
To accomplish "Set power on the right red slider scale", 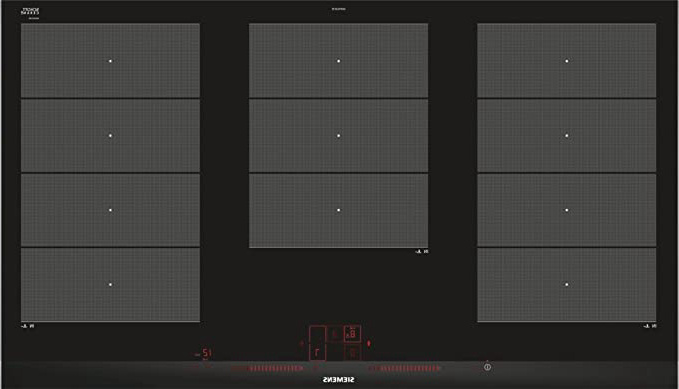I will pyautogui.click(x=404, y=369).
